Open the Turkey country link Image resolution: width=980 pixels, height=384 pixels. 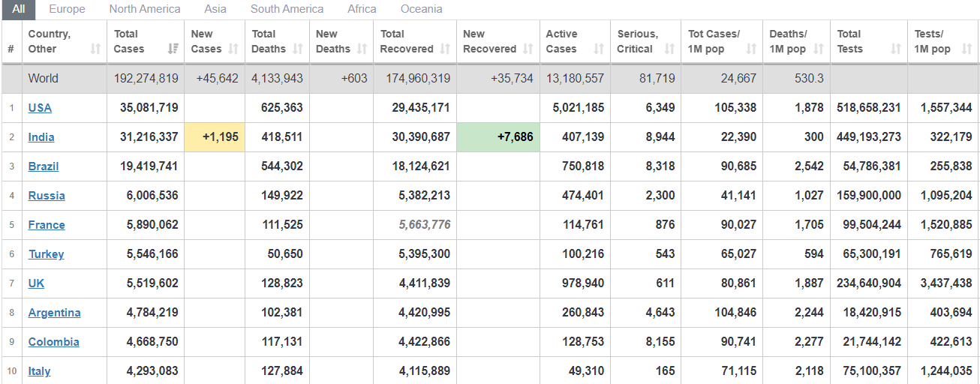[x=47, y=254]
